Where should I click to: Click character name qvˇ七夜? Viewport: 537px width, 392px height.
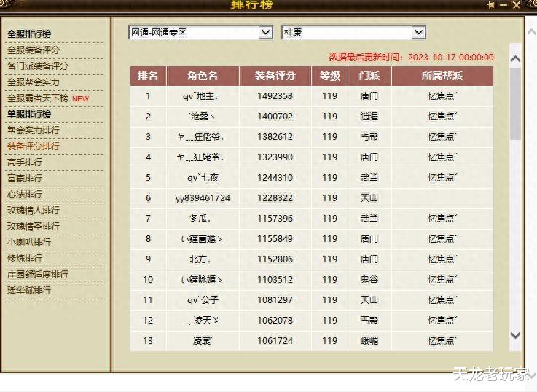[x=203, y=178]
